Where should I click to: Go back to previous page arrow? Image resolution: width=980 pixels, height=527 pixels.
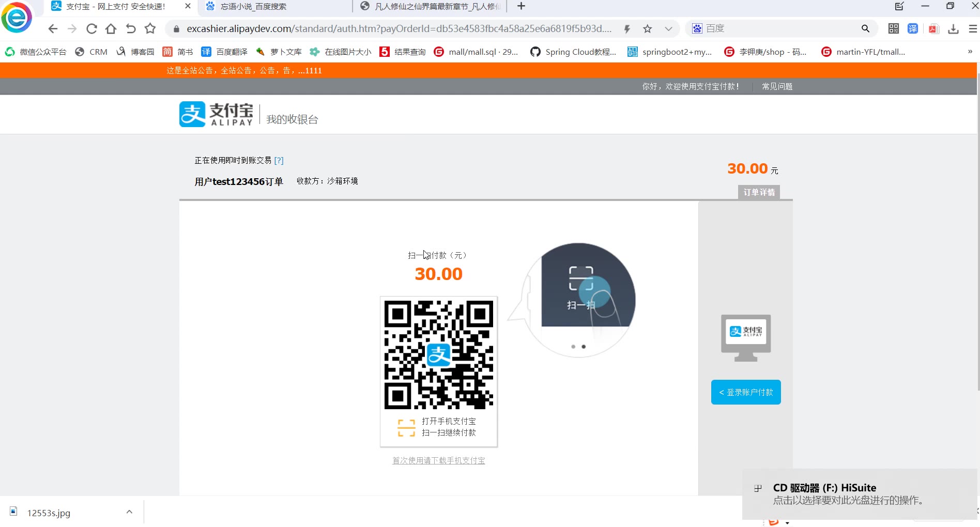pos(53,29)
